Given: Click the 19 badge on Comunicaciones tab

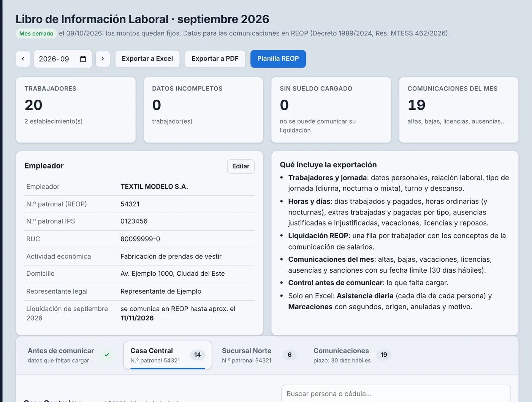Looking at the screenshot, I should [x=384, y=355].
